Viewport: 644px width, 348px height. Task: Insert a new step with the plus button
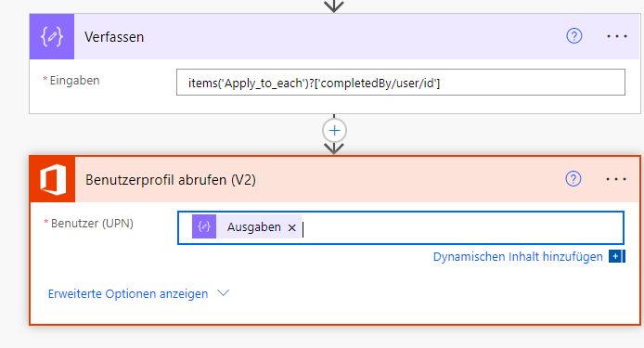[334, 131]
